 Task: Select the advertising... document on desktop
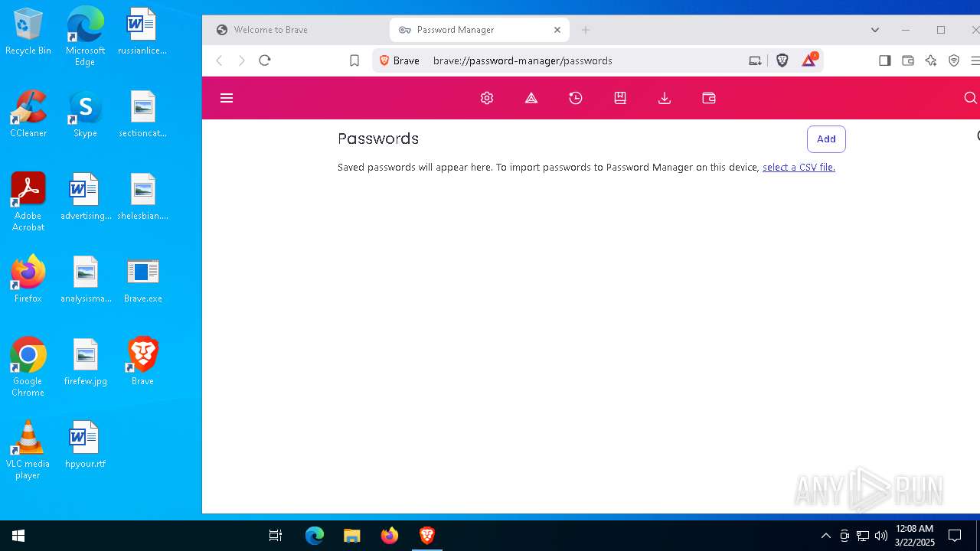[x=85, y=197]
